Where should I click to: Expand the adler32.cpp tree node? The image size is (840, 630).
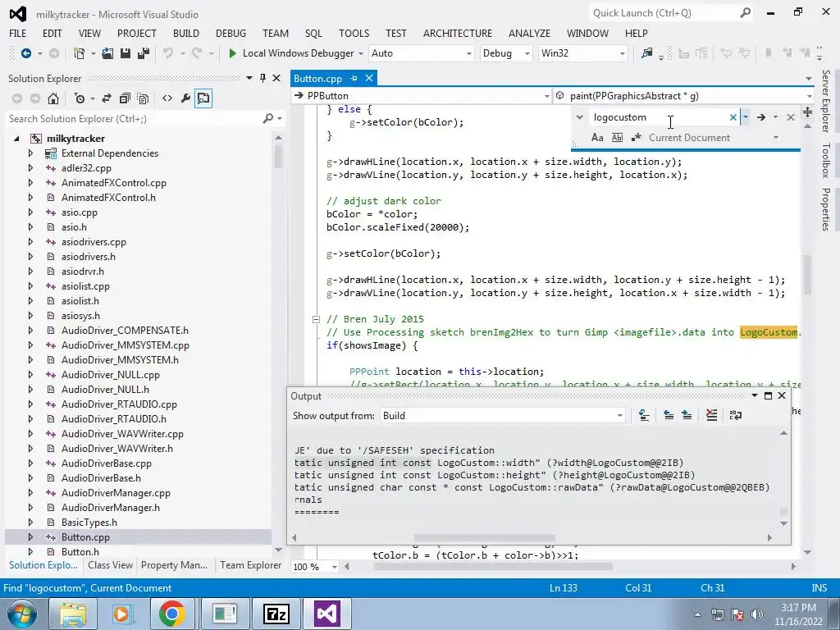pos(30,168)
